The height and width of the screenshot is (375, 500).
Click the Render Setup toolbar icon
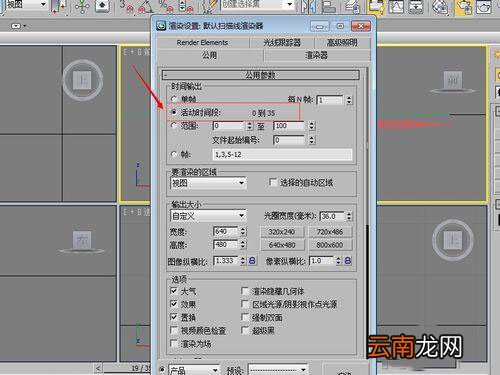[464, 7]
